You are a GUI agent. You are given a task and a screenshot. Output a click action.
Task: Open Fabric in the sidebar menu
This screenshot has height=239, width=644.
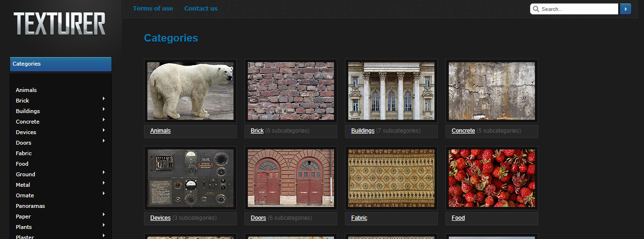point(24,153)
